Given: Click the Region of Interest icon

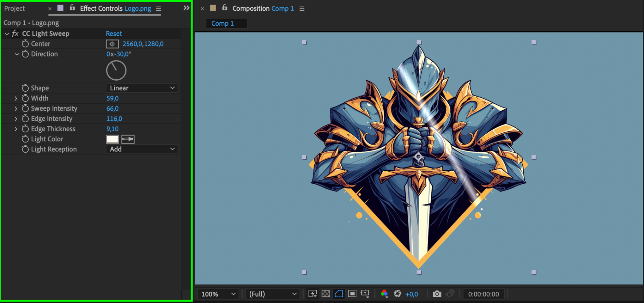Looking at the screenshot, I should [x=352, y=294].
